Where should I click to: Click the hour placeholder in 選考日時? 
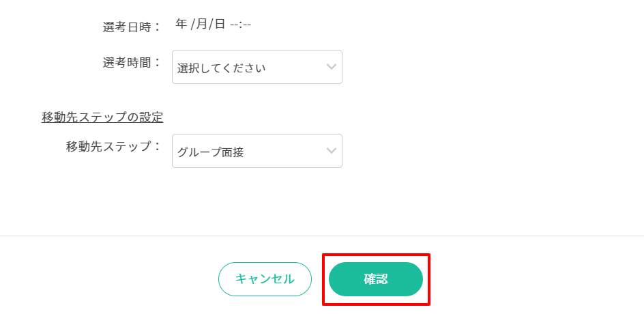(x=235, y=25)
